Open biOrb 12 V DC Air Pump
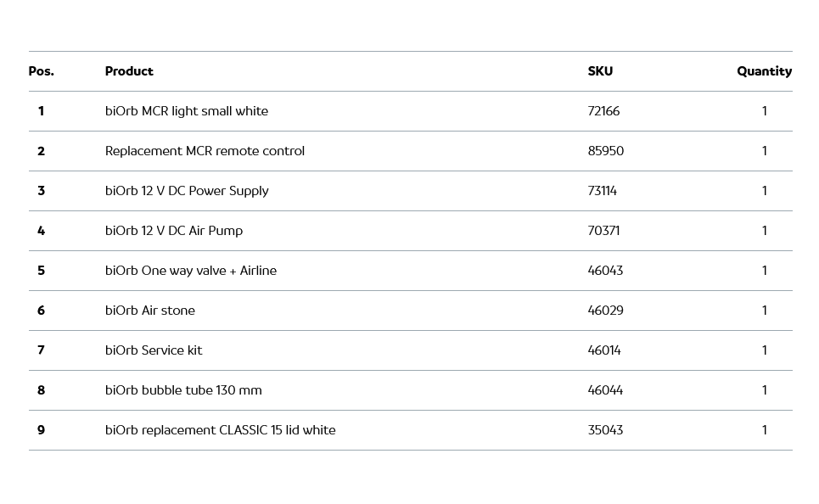The height and width of the screenshot is (504, 819). [x=174, y=231]
